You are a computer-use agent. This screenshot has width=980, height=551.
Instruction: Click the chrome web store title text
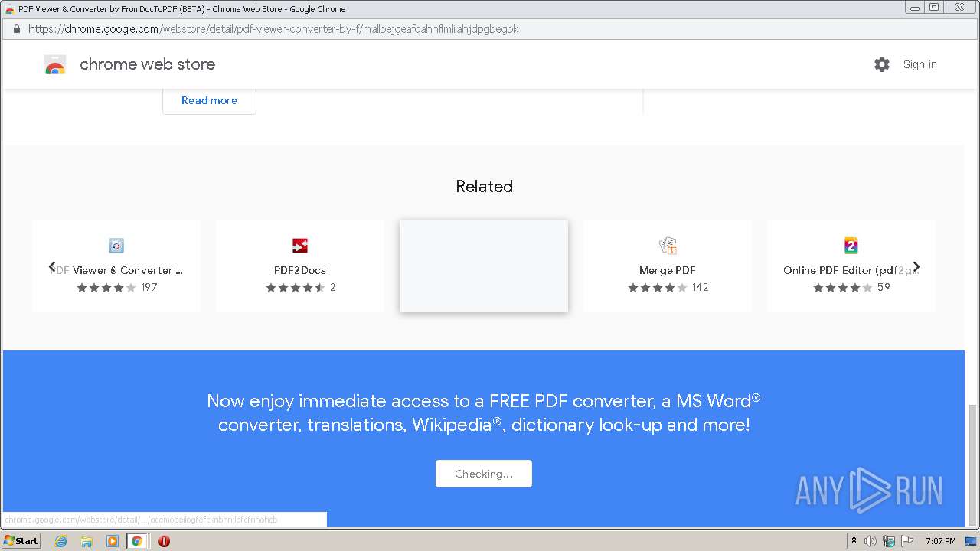tap(147, 64)
